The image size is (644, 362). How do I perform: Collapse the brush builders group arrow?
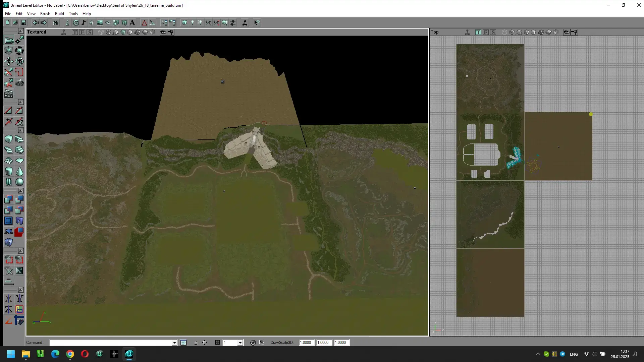21,130
